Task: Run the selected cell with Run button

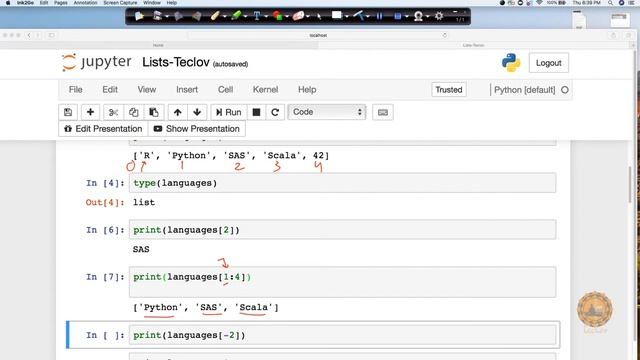Action: (x=229, y=112)
